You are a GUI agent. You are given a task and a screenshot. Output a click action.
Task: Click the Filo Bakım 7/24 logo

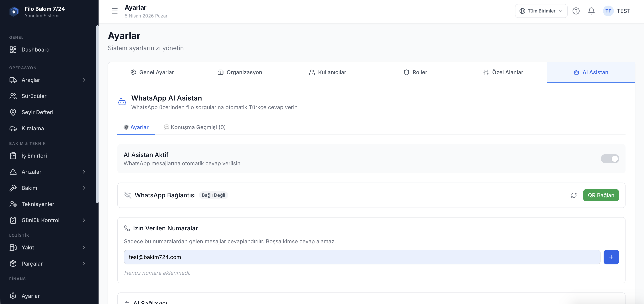click(14, 12)
